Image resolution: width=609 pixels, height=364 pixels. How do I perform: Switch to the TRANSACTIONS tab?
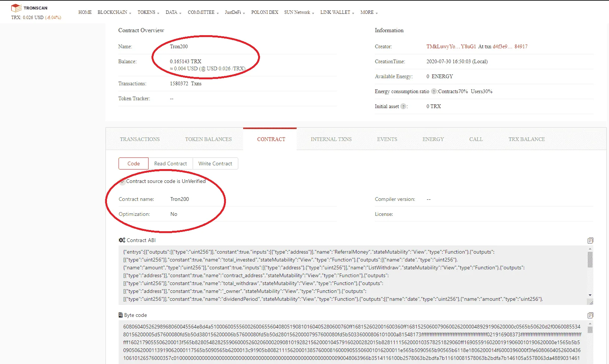(x=140, y=139)
